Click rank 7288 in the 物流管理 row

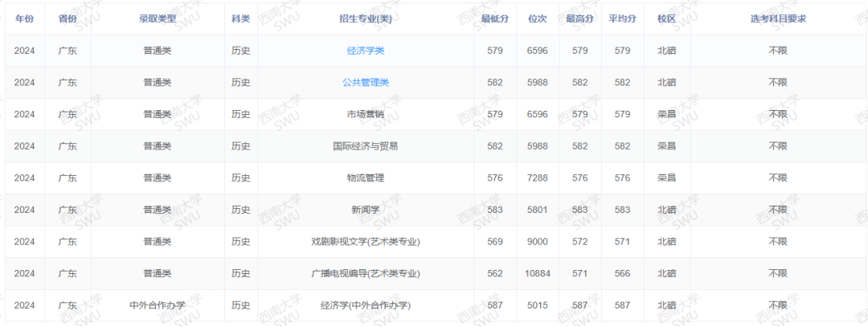click(538, 178)
